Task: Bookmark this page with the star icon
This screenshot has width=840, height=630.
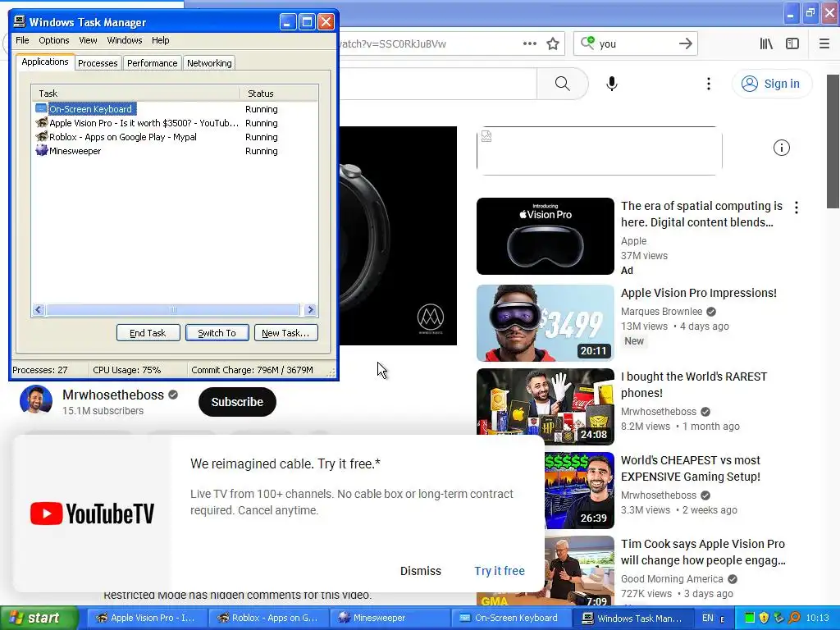Action: [x=553, y=43]
